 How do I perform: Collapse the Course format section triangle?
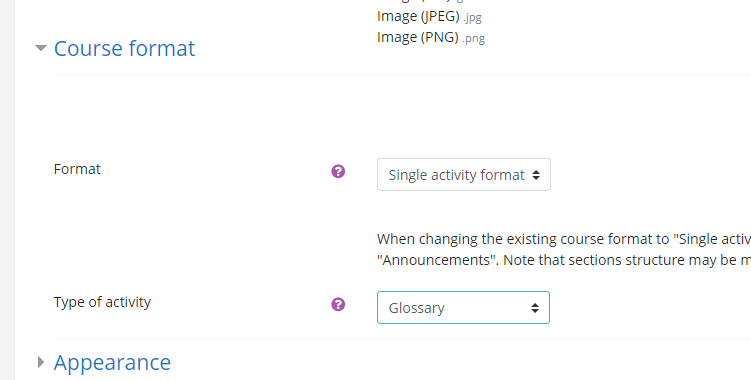[41, 48]
